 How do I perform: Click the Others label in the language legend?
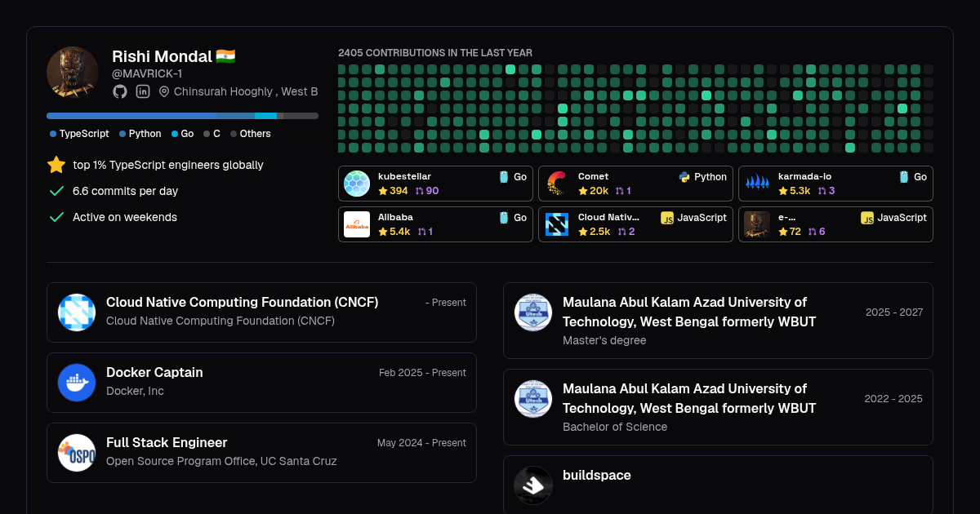255,134
